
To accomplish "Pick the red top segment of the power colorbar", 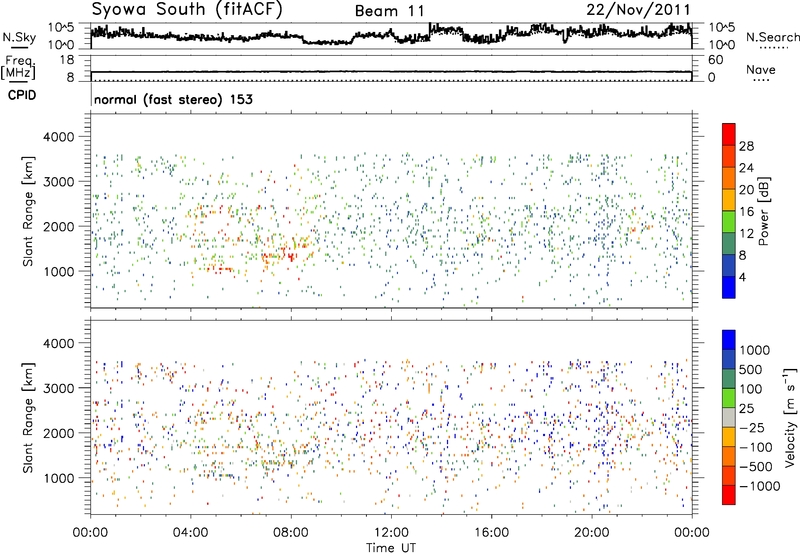I will click(729, 134).
